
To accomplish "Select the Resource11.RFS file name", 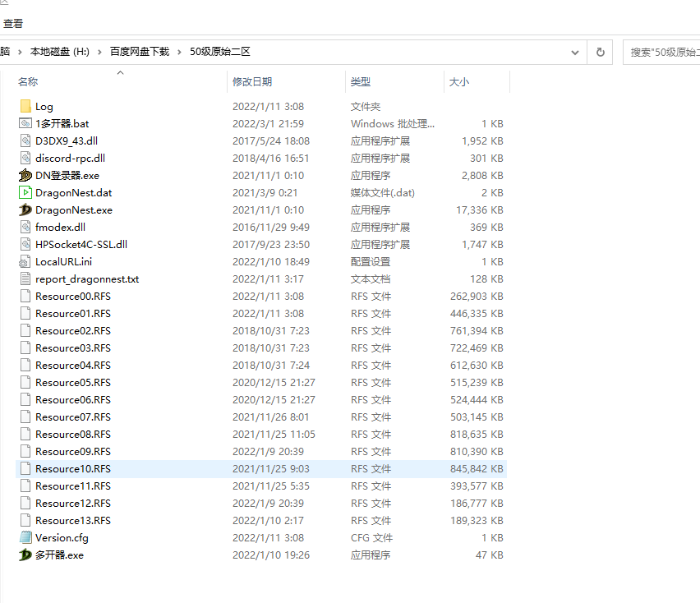I will (x=73, y=486).
